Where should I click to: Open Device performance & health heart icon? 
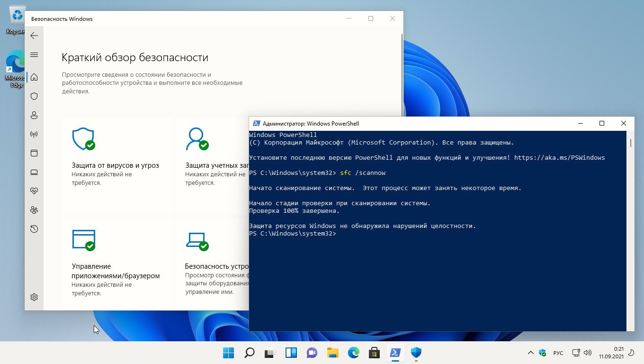coord(34,191)
